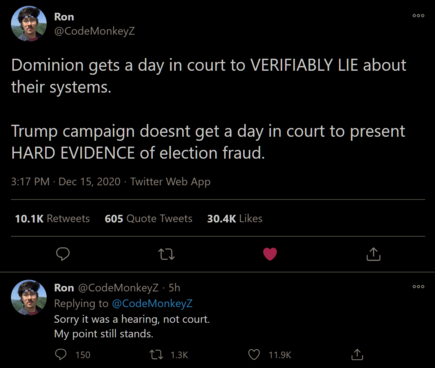Open the main tweet's three-dot more menu
The height and width of the screenshot is (368, 435).
[x=418, y=15]
